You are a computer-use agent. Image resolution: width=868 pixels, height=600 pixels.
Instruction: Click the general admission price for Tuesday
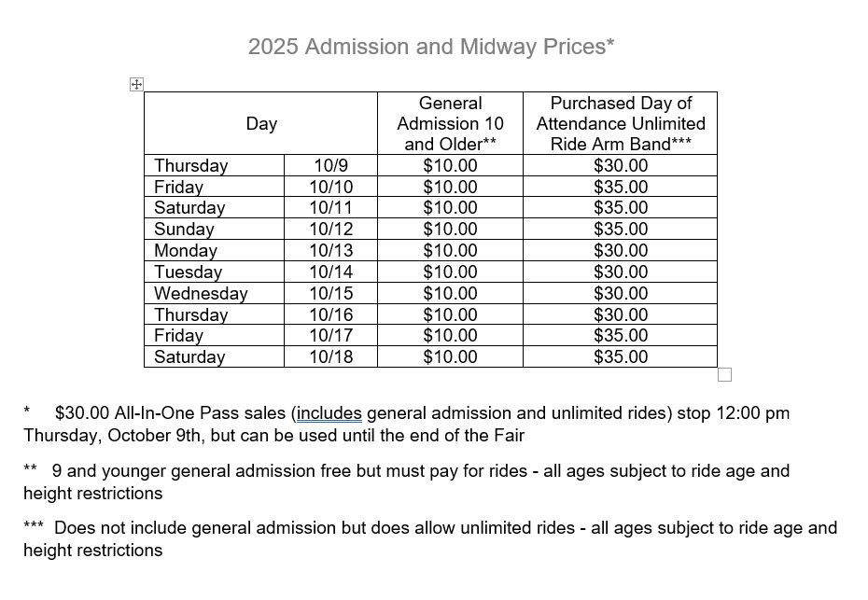pyautogui.click(x=450, y=272)
